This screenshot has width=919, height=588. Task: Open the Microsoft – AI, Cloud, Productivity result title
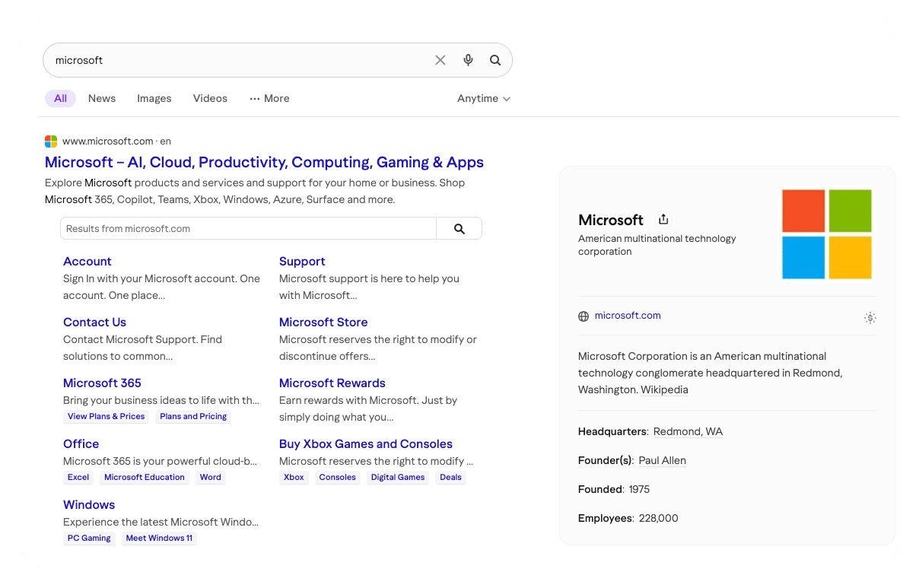point(264,162)
